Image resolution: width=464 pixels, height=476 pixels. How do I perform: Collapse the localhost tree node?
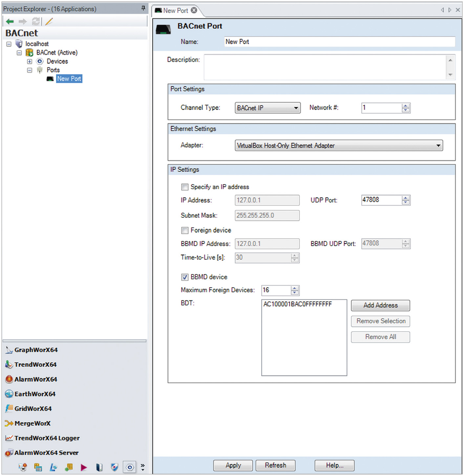(x=9, y=44)
